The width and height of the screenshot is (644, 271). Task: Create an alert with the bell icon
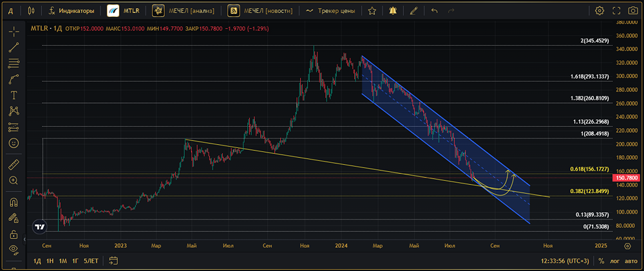click(392, 10)
